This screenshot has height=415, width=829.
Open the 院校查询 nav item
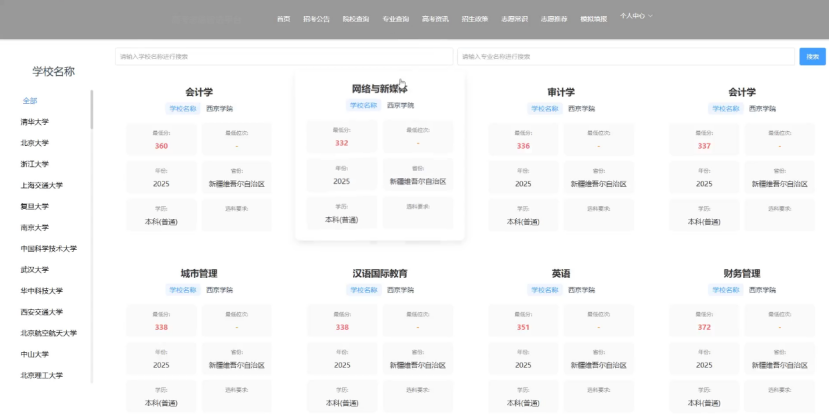(356, 19)
